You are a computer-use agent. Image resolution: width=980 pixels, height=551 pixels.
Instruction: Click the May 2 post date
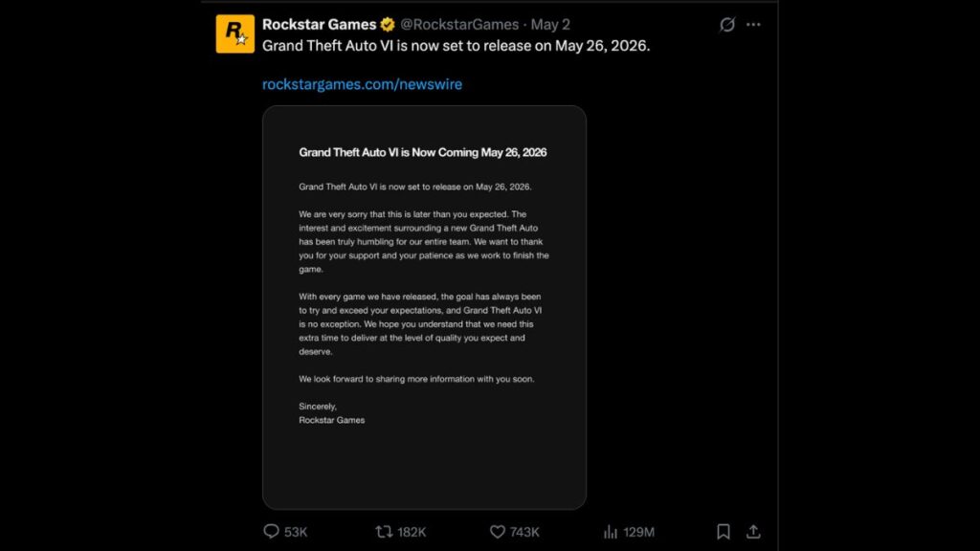[551, 25]
